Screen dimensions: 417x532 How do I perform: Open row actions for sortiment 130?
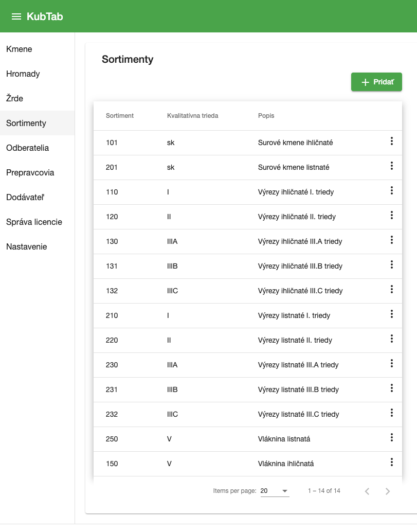(392, 240)
